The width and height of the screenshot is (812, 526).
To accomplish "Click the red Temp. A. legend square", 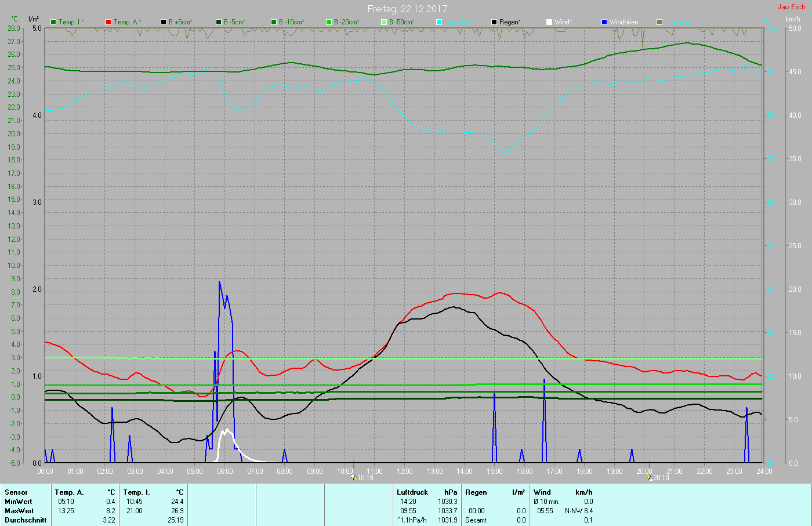I will tap(108, 22).
